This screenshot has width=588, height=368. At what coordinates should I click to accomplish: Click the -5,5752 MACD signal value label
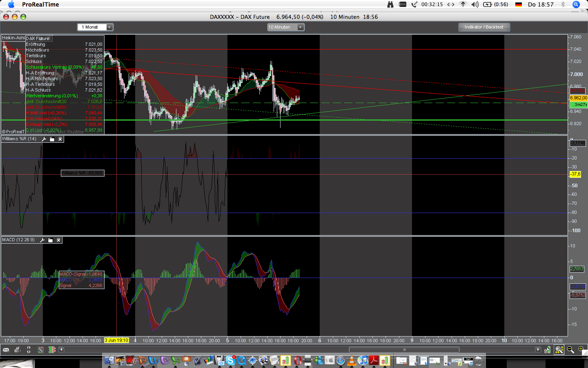[578, 295]
